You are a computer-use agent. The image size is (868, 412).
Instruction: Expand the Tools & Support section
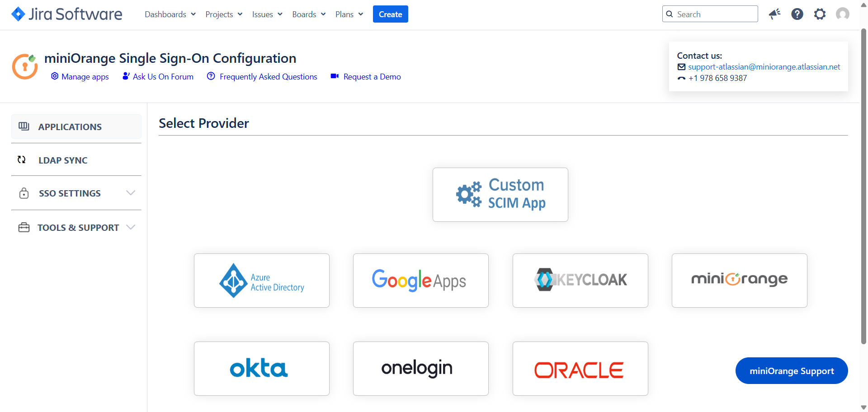[76, 228]
